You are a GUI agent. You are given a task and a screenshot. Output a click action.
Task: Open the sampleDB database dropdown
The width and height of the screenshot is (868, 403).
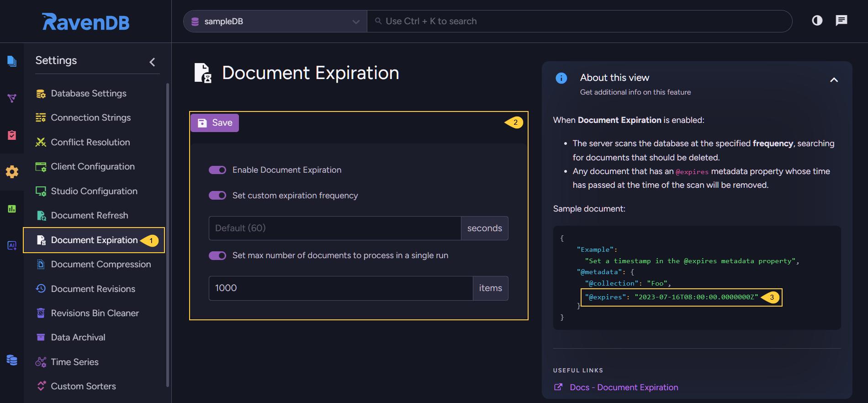coord(275,21)
